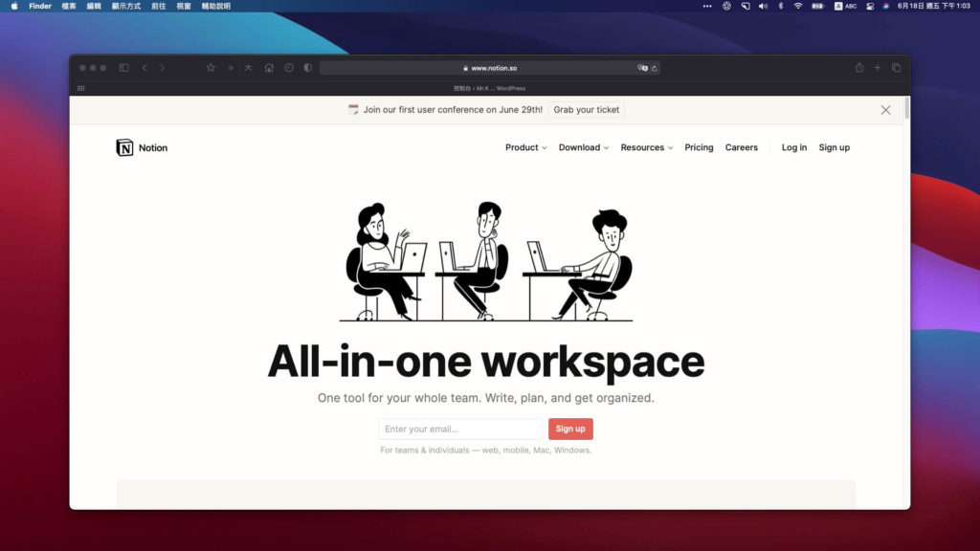Click the privacy shield icon
The height and width of the screenshot is (551, 980).
pyautogui.click(x=308, y=68)
